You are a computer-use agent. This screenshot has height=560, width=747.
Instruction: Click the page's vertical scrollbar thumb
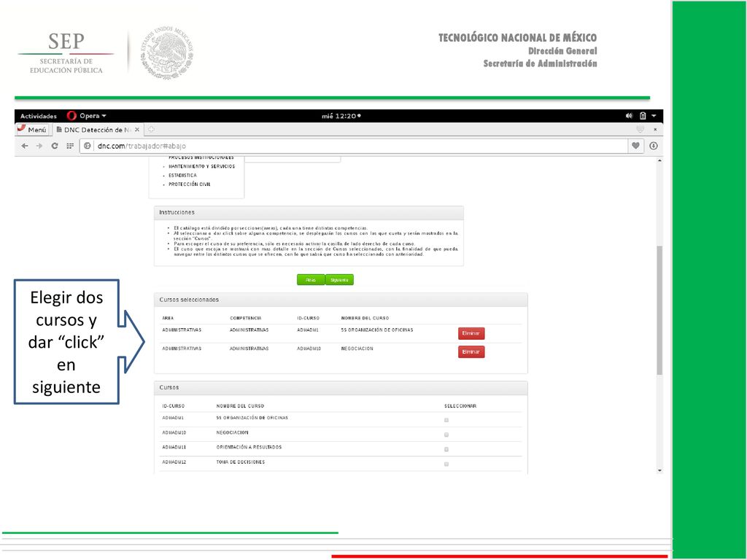[659, 311]
